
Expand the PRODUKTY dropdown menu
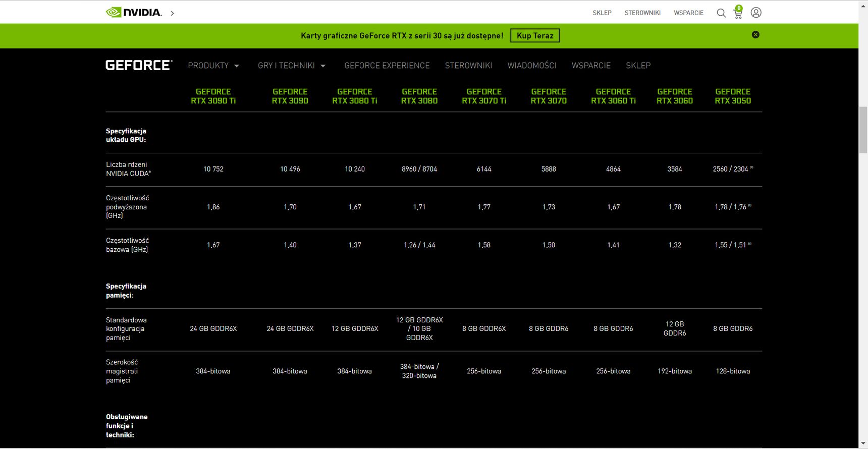tap(213, 66)
